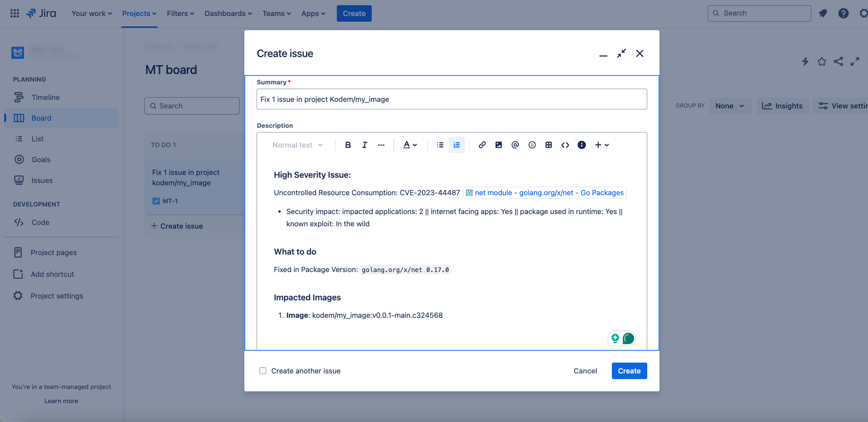Open Project pages in the sidebar
This screenshot has height=422, width=868.
point(61,252)
